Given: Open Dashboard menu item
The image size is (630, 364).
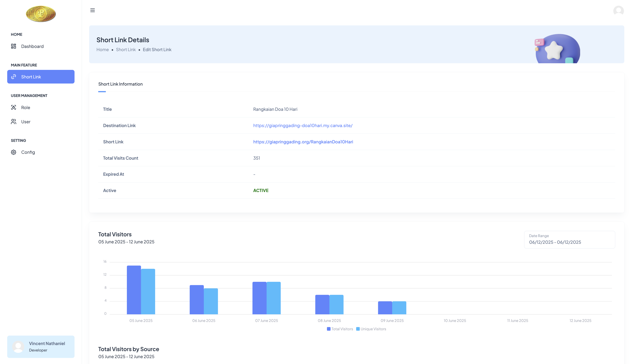Looking at the screenshot, I should 32,46.
